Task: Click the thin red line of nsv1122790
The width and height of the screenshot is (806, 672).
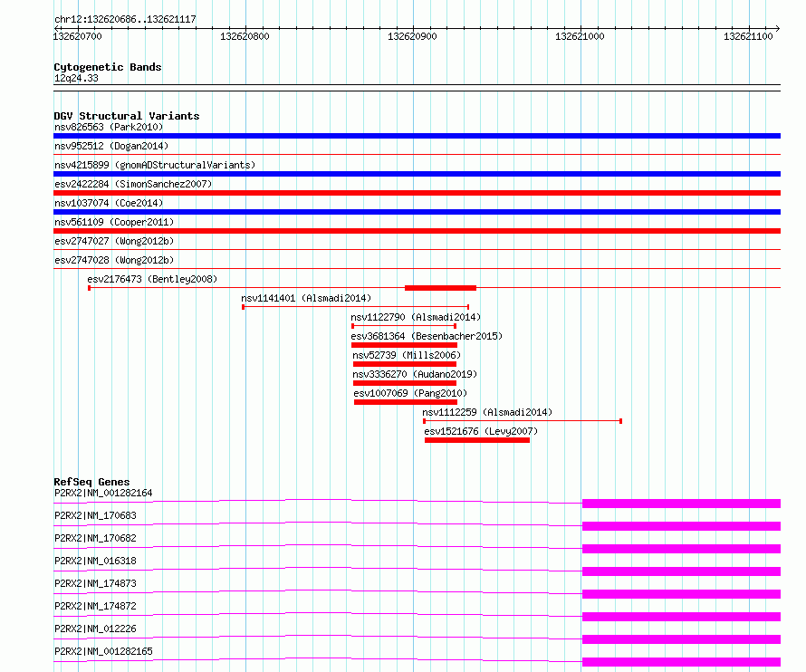Action: click(404, 326)
